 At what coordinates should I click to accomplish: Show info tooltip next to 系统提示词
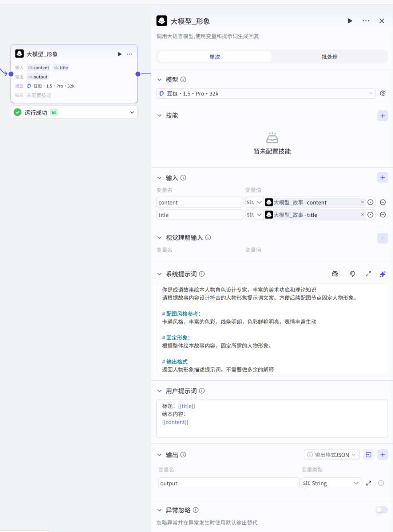click(202, 274)
